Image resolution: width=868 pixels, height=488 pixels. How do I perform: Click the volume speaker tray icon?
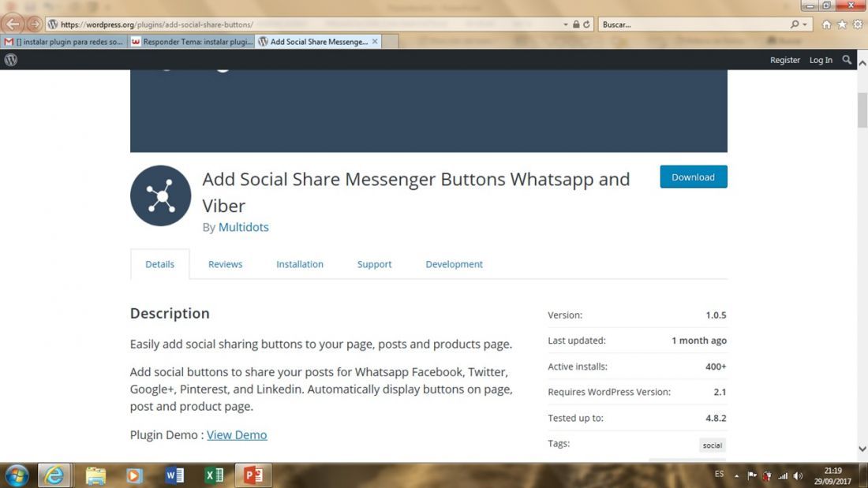point(798,475)
